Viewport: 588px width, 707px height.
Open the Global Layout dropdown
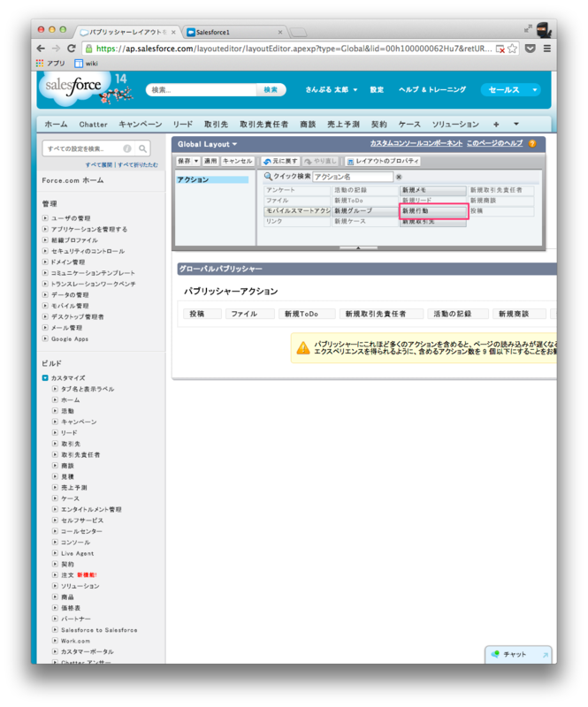click(207, 144)
